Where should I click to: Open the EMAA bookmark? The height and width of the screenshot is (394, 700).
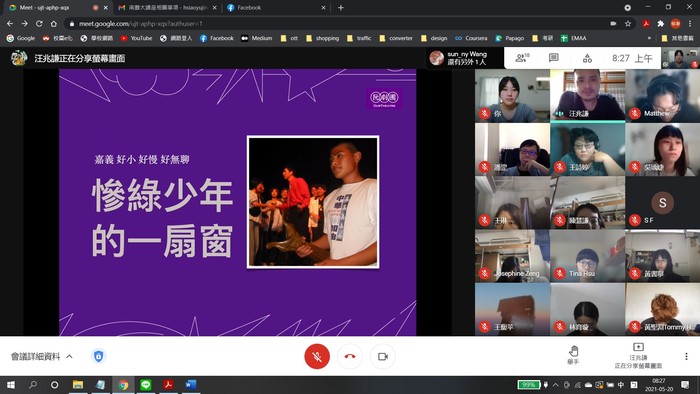pyautogui.click(x=574, y=38)
